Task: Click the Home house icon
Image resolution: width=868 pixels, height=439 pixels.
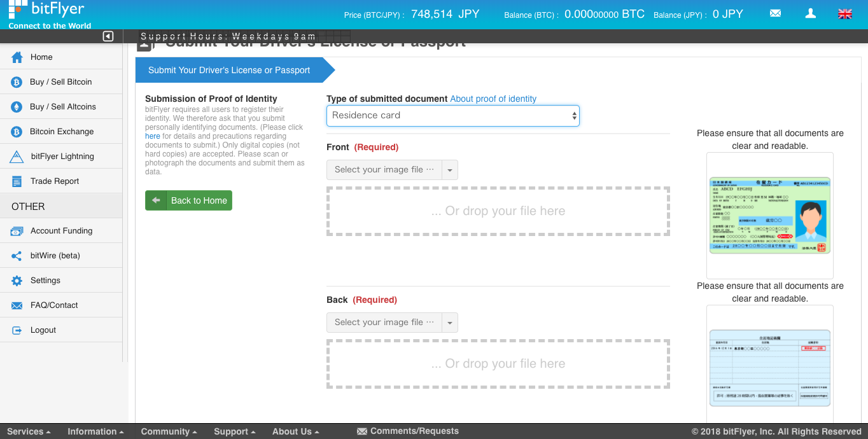Action: tap(17, 57)
